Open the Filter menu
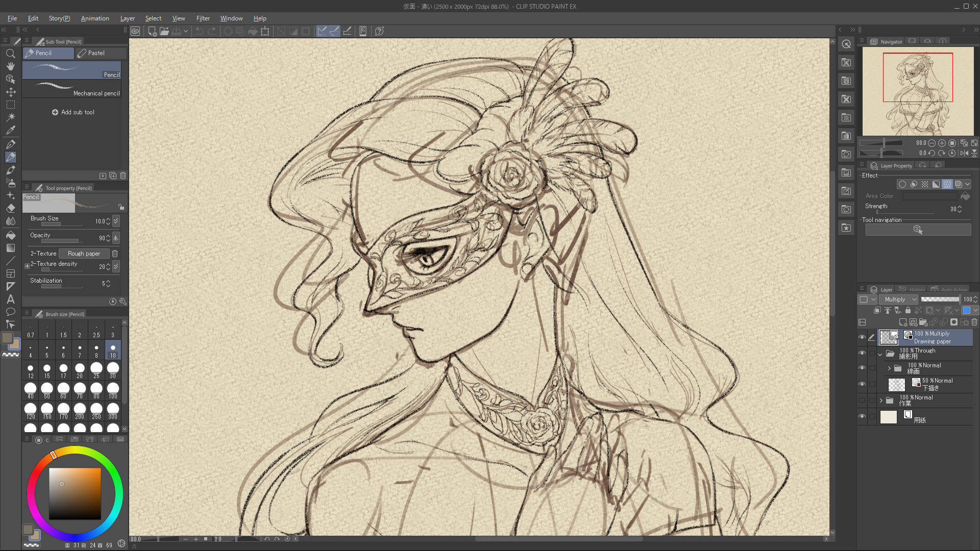 203,18
